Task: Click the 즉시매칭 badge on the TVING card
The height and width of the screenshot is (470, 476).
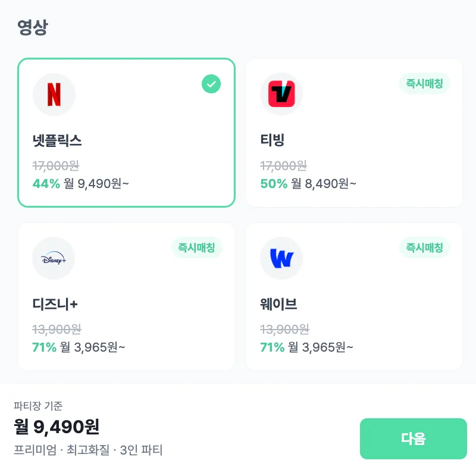Action: (x=425, y=84)
